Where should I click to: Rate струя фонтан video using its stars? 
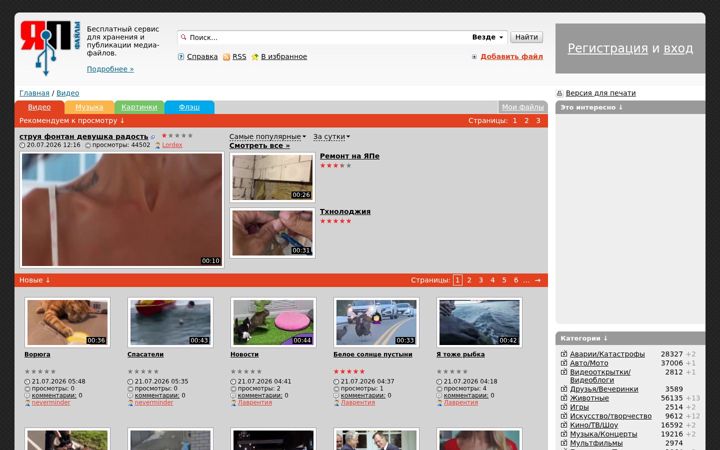(x=177, y=136)
